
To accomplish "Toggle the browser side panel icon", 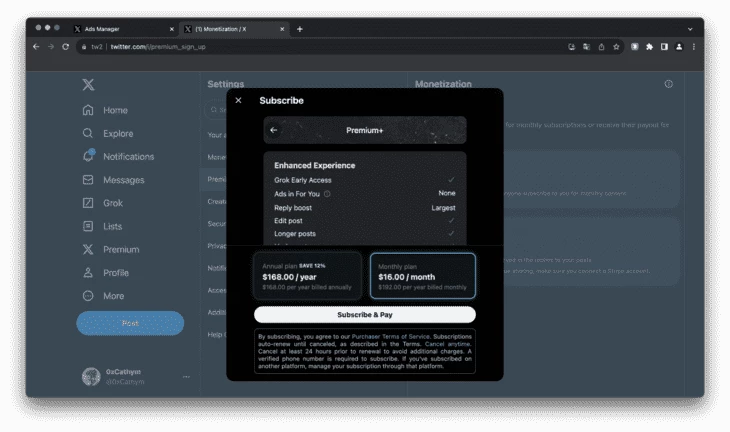I will pyautogui.click(x=664, y=47).
